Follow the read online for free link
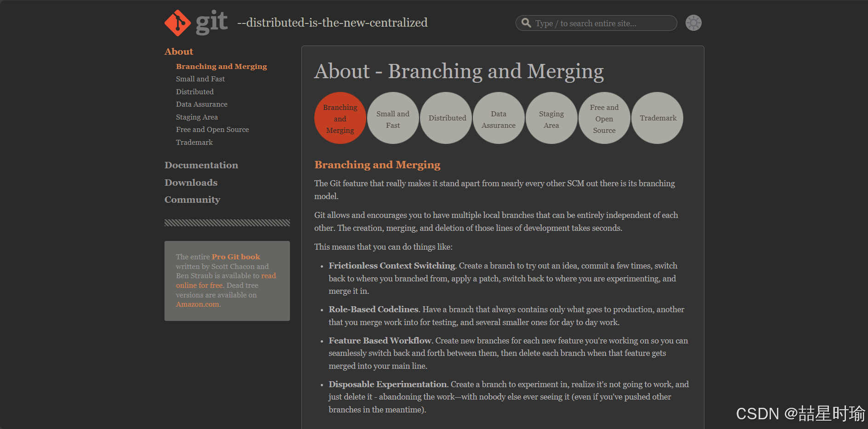This screenshot has width=868, height=429. 226,280
